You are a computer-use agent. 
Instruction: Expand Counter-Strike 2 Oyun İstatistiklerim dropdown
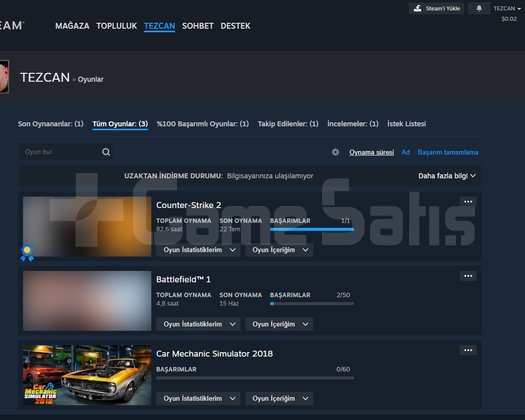click(199, 250)
